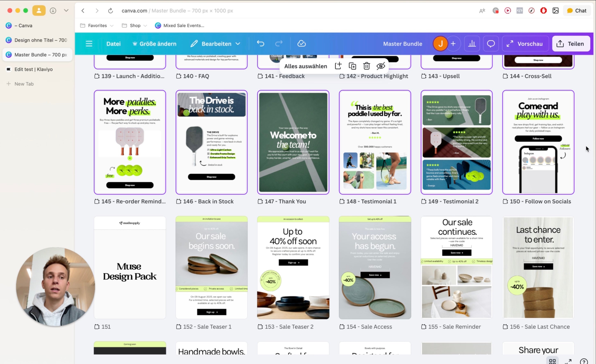Click the red shield extension icon

544,11
